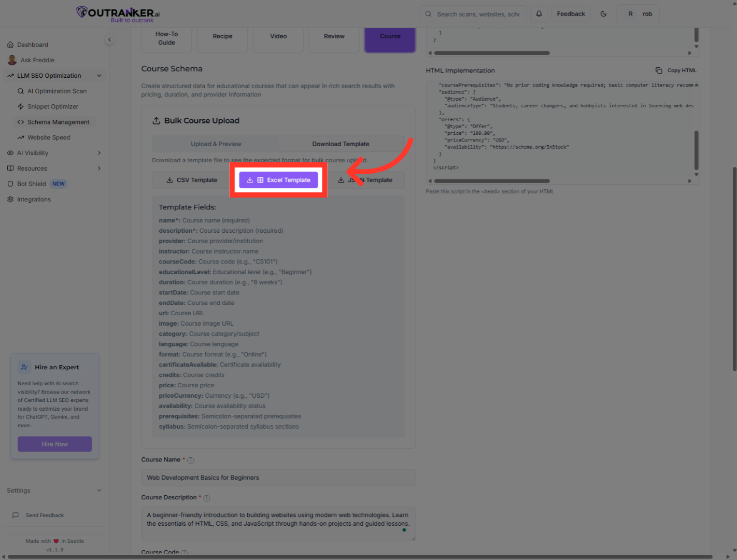
Task: Click the Hire Now button
Action: coord(55,444)
